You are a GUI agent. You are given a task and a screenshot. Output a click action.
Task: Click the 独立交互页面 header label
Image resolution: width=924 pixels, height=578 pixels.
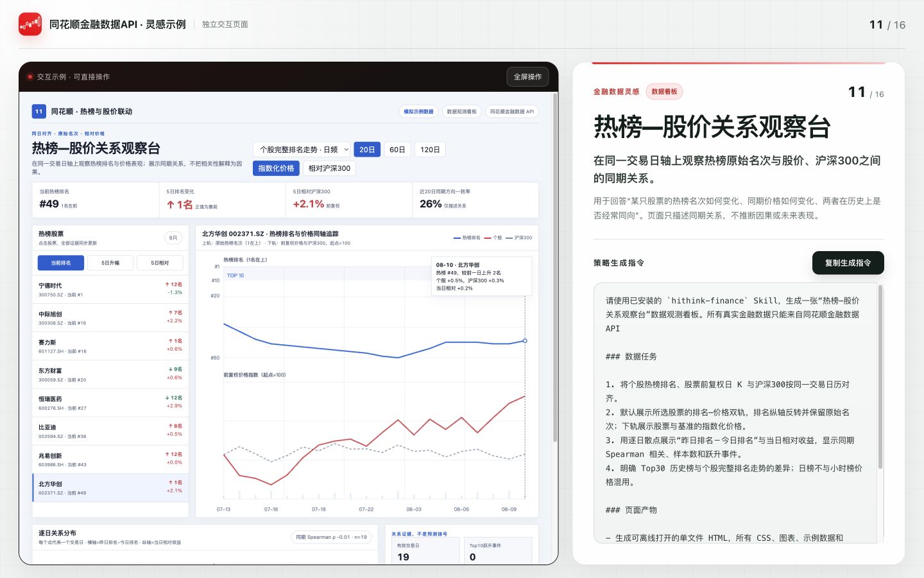tap(225, 24)
